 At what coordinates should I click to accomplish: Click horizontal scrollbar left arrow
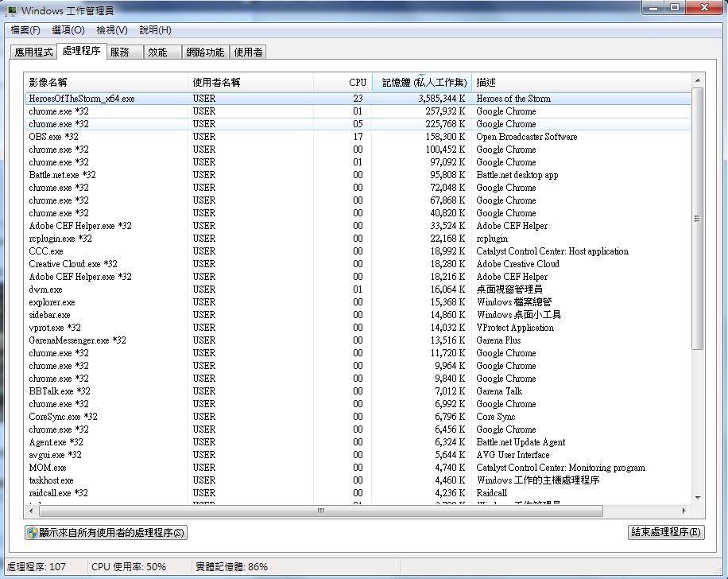tap(31, 511)
